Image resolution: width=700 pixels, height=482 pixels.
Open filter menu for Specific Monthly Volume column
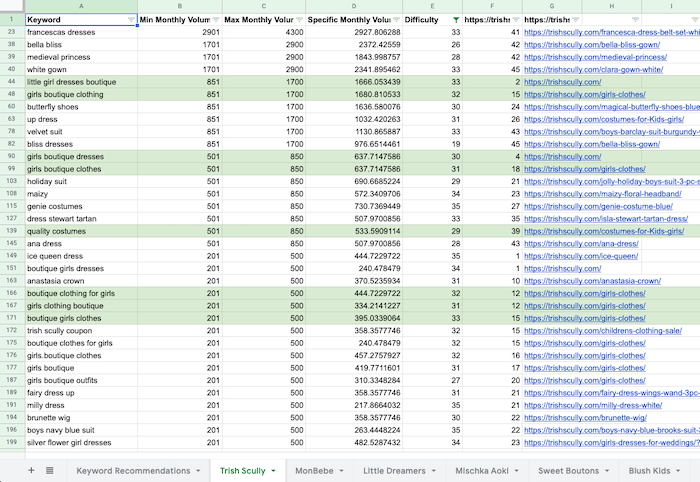point(396,20)
